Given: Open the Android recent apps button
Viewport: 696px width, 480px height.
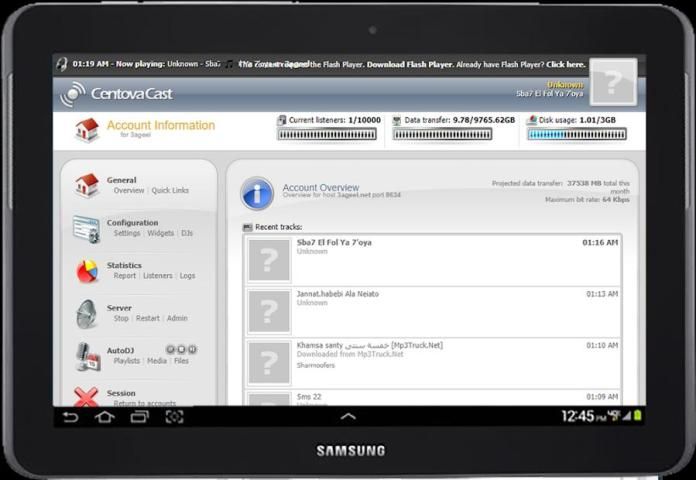Looking at the screenshot, I should (139, 416).
